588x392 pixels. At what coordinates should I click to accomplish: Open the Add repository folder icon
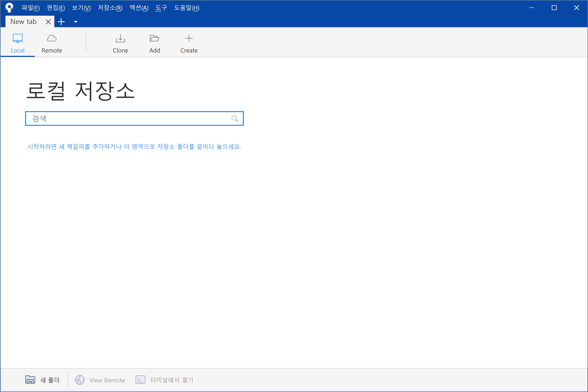coord(154,38)
